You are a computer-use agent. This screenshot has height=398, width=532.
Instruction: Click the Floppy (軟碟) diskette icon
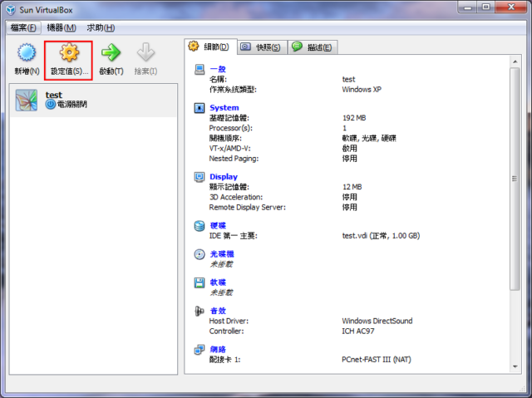[199, 283]
